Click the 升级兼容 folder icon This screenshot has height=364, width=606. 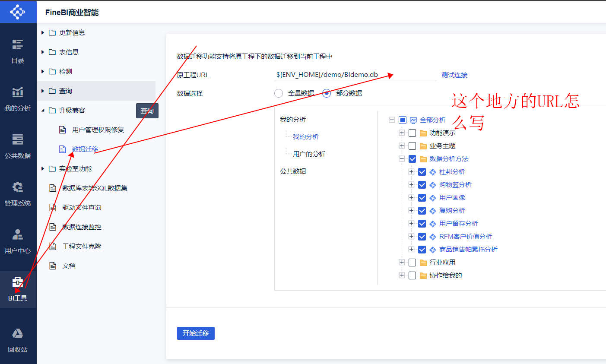coord(52,111)
